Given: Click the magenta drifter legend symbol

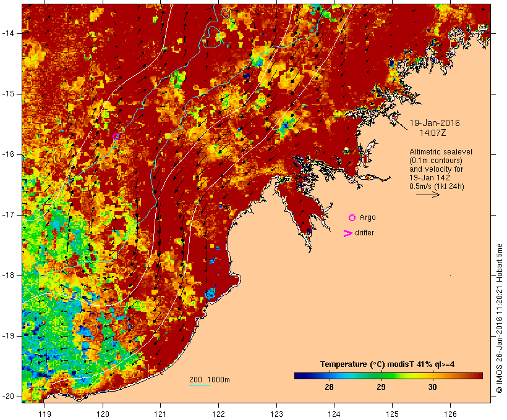Looking at the screenshot, I should [347, 233].
